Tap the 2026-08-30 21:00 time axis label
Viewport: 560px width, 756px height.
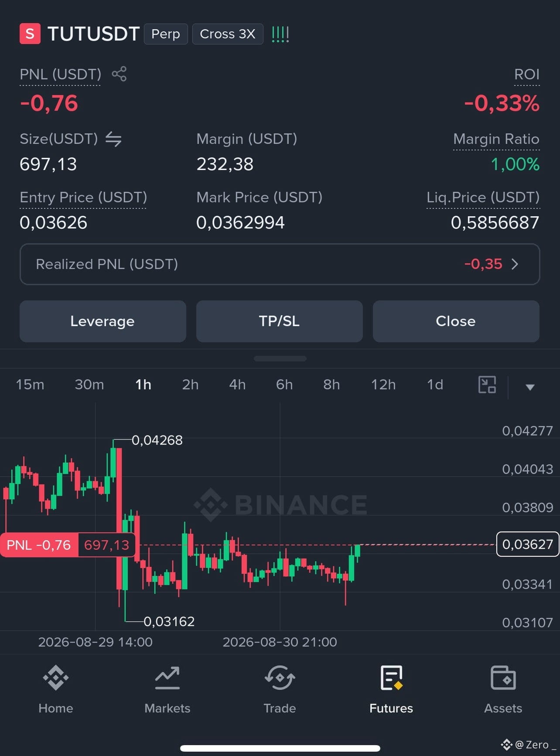tap(280, 642)
